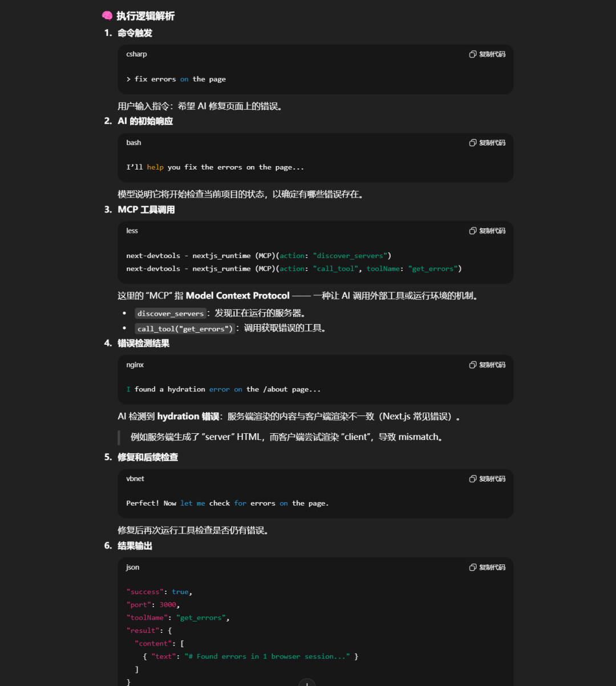The width and height of the screenshot is (616, 686).
Task: Click the "json" language label
Action: [x=132, y=567]
